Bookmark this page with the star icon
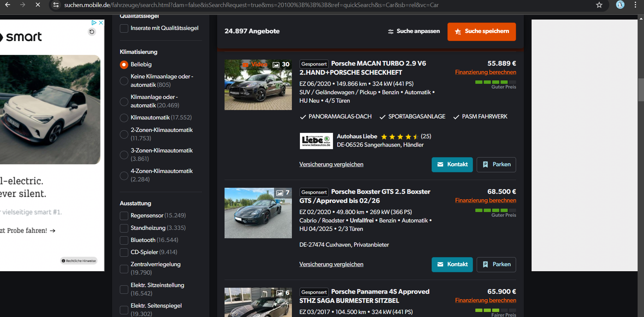The height and width of the screenshot is (317, 644). 599,5
